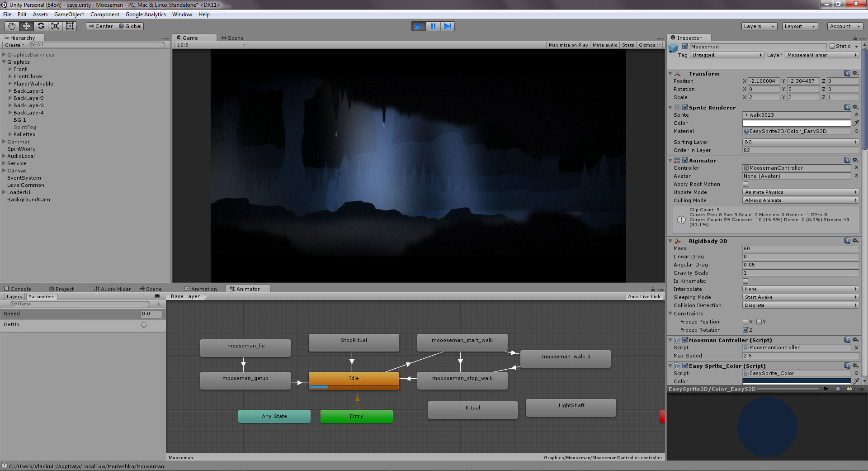This screenshot has height=471, width=868.
Task: Select the Rotate tool
Action: (x=41, y=26)
